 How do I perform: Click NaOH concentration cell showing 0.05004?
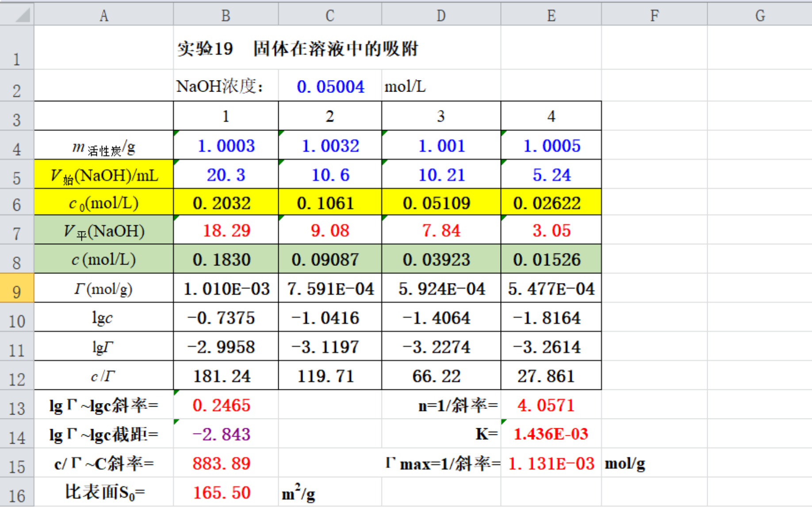pos(330,87)
